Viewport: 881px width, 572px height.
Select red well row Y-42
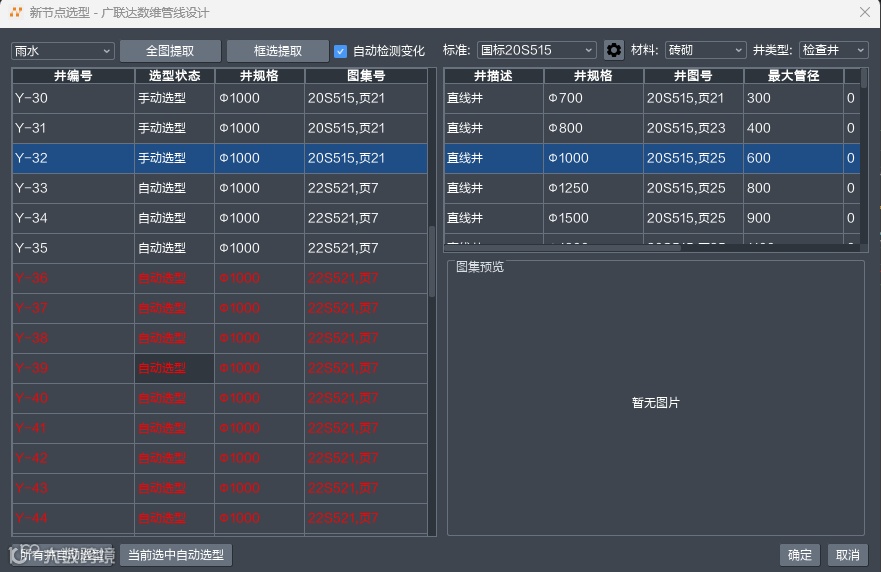(x=220, y=458)
